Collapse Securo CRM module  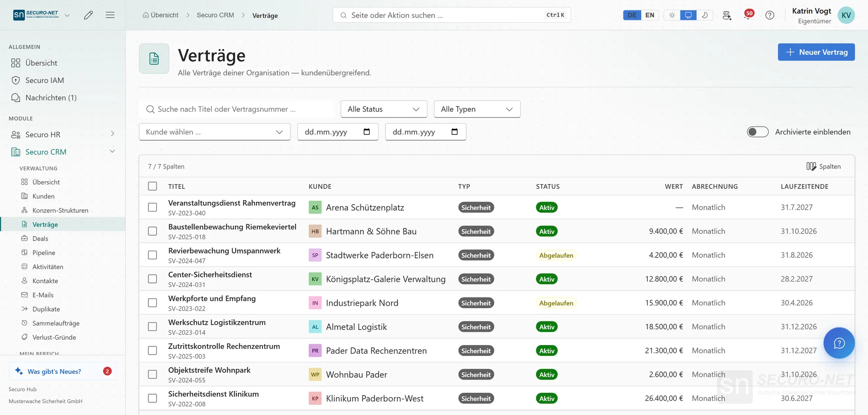point(63,152)
